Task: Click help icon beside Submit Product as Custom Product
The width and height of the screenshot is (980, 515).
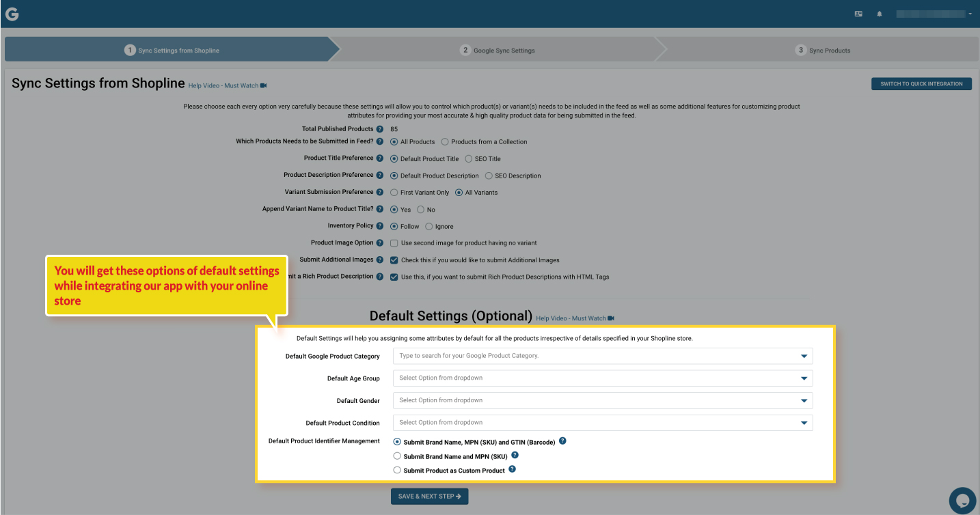Action: (512, 469)
